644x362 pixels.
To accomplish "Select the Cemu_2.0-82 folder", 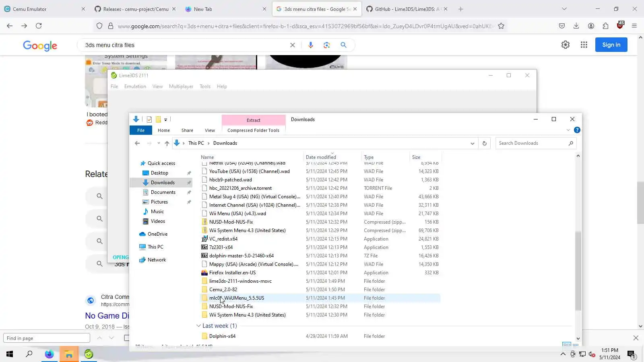I will (x=223, y=290).
